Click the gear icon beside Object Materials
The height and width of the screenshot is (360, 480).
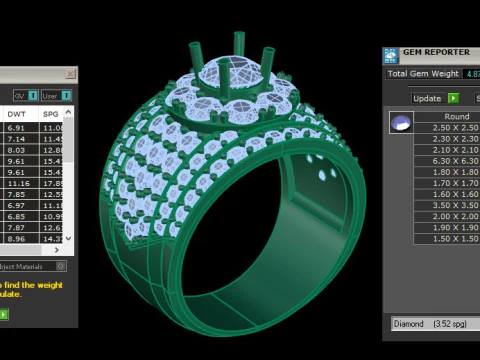(60, 266)
